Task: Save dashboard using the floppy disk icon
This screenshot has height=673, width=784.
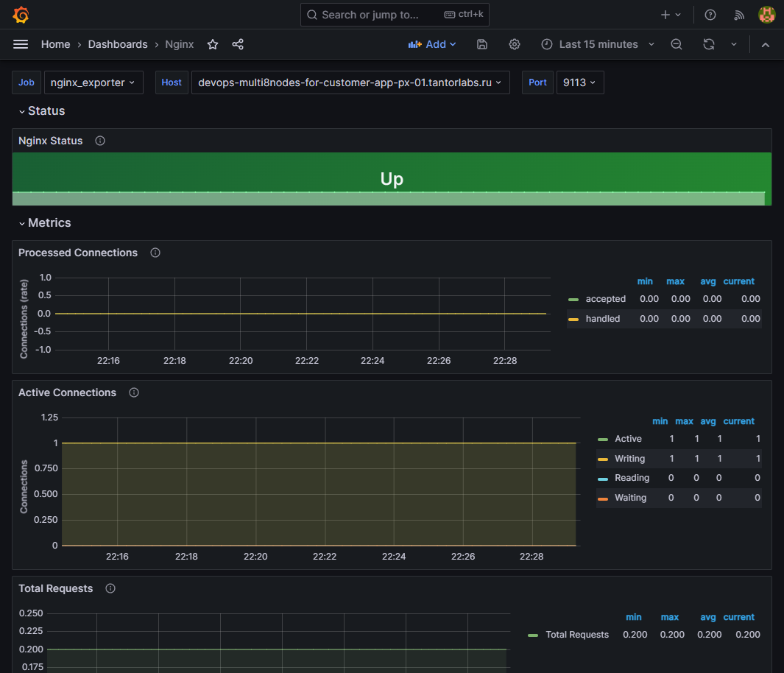Action: 482,44
